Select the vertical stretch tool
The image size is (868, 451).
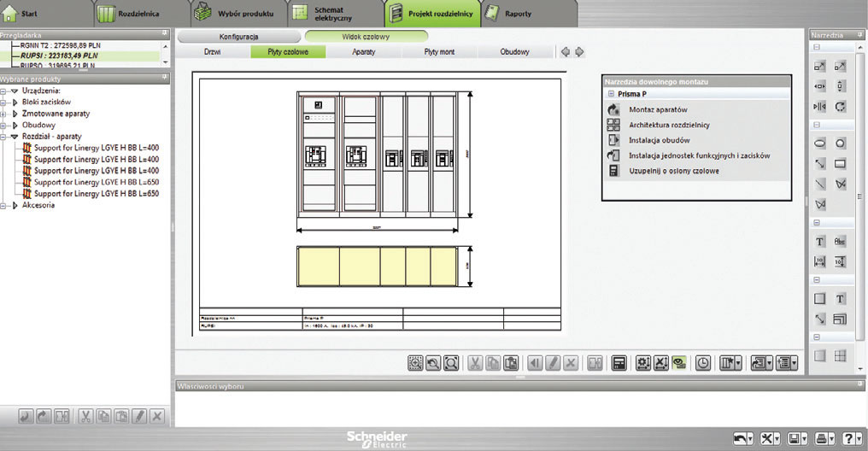pyautogui.click(x=840, y=86)
